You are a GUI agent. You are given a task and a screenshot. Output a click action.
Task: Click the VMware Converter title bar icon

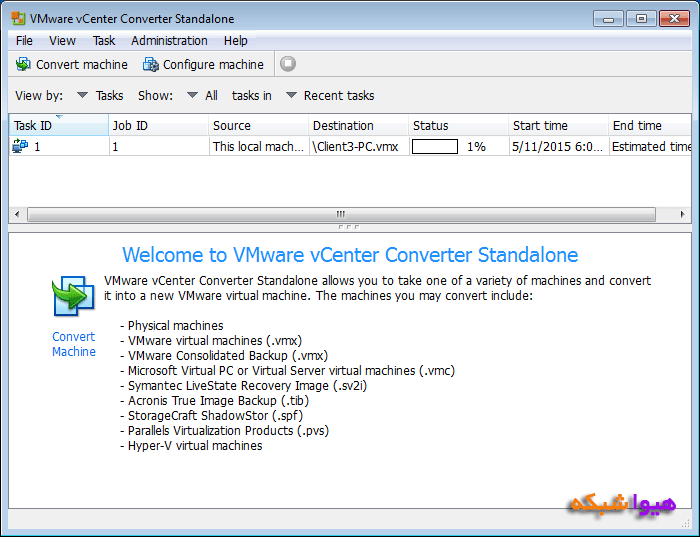[x=18, y=18]
